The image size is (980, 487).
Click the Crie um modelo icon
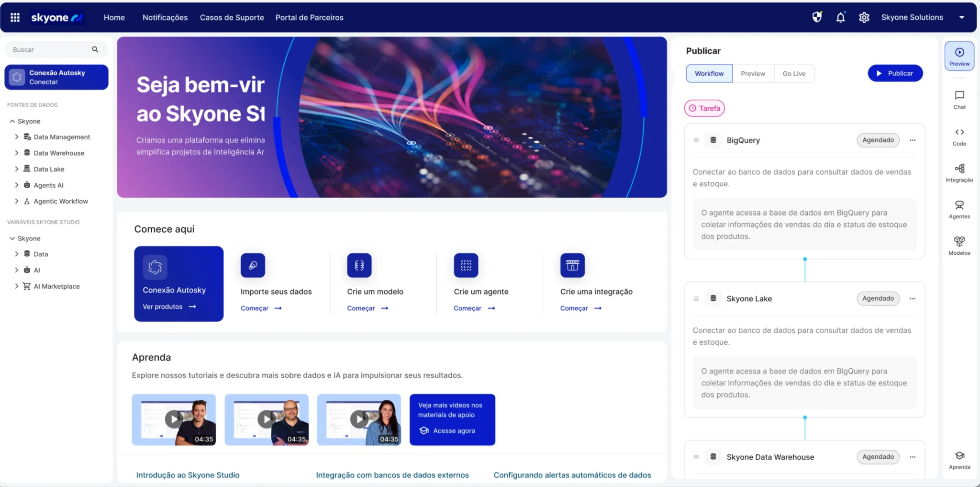359,265
